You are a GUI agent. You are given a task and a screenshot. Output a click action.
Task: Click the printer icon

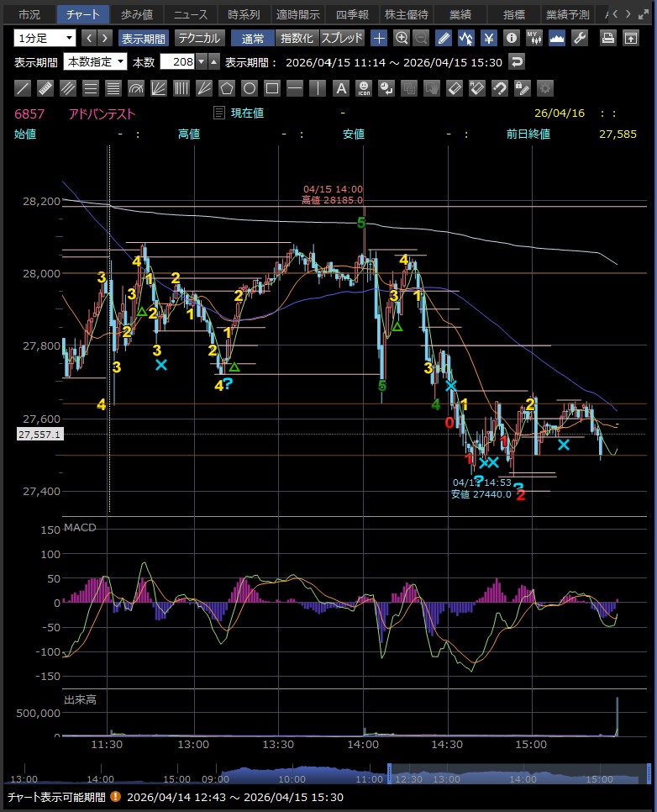pos(608,38)
